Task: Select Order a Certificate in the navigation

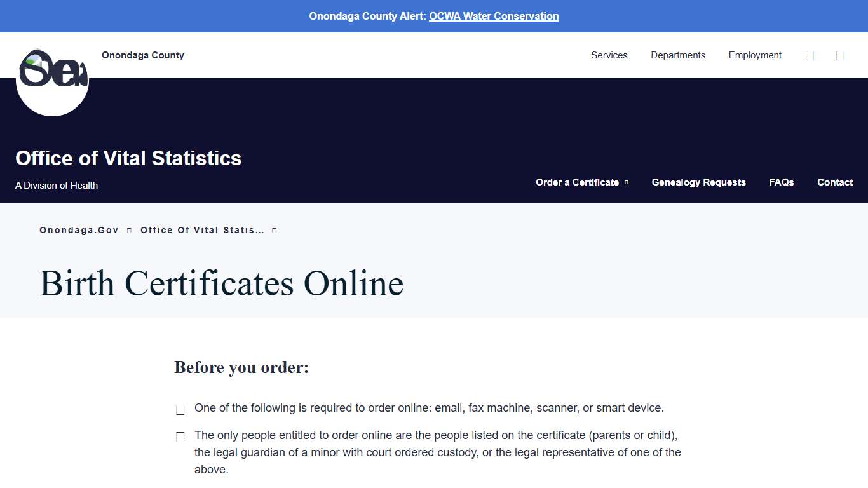Action: click(577, 182)
